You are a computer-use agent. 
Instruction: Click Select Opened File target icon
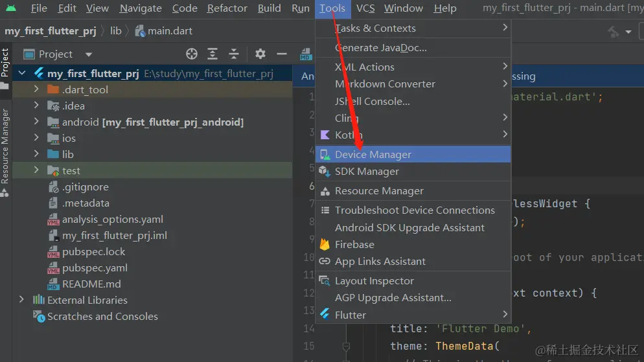(x=191, y=54)
